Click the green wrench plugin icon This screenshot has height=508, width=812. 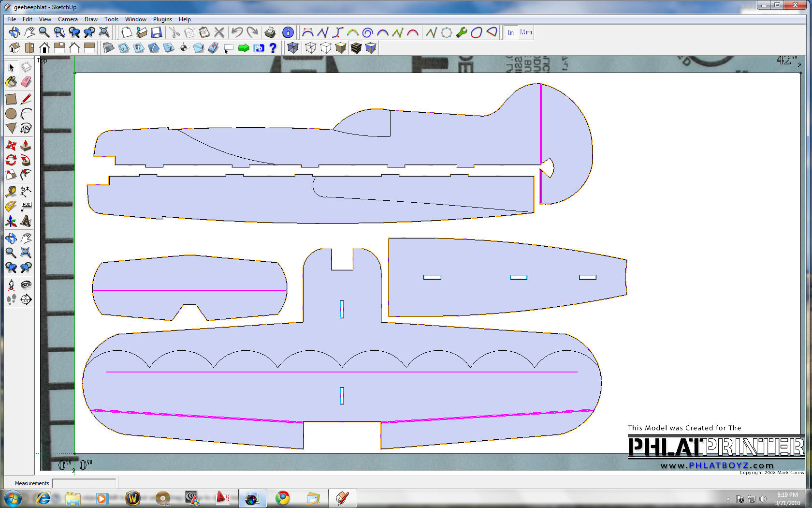pyautogui.click(x=461, y=32)
